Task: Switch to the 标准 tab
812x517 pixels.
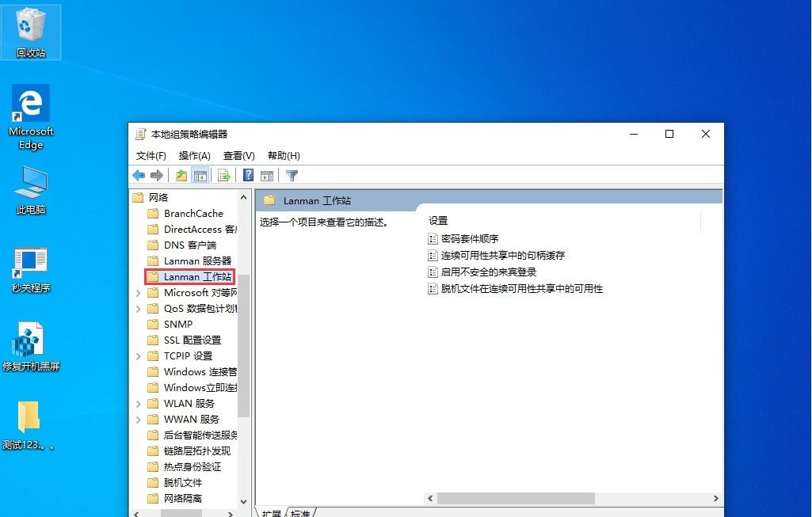Action: [x=300, y=513]
